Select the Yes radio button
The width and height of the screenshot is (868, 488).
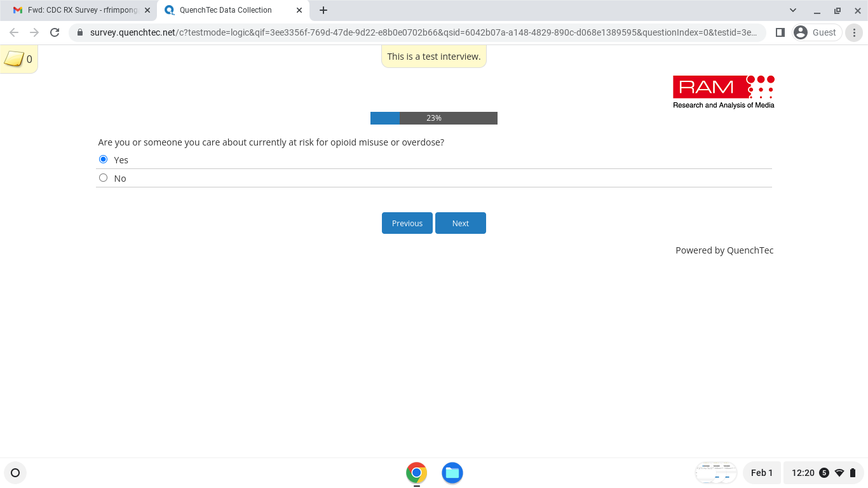tap(104, 159)
